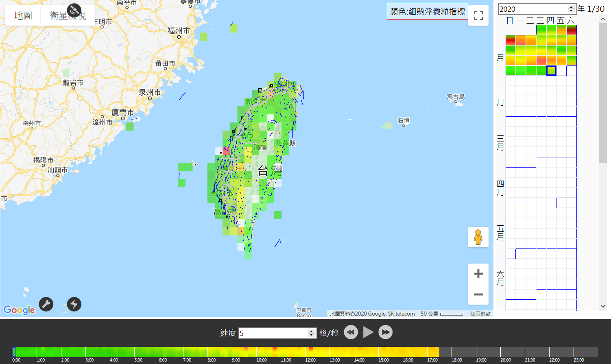Zoom out of the map

pyautogui.click(x=478, y=294)
